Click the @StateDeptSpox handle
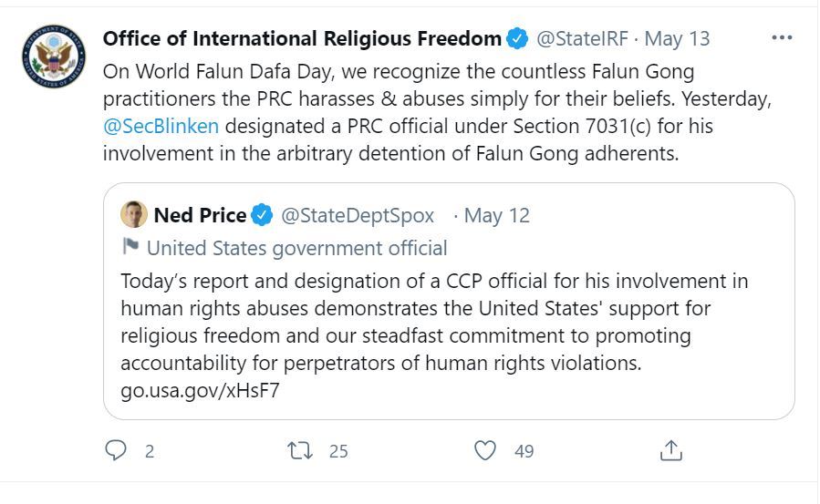The width and height of the screenshot is (820, 504). (358, 216)
